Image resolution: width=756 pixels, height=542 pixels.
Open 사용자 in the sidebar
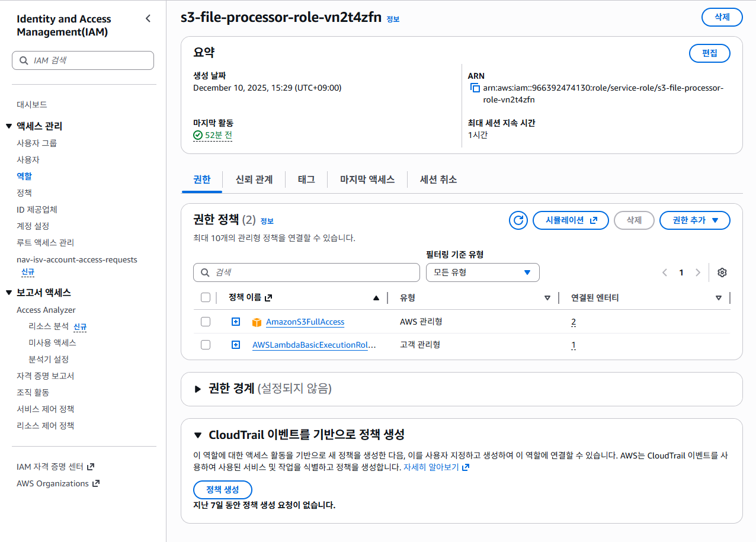coord(28,159)
